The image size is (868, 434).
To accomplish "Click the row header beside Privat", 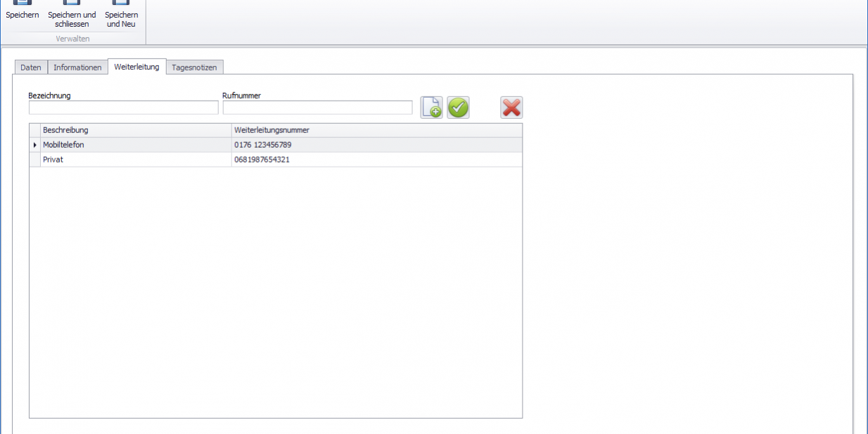I will coord(34,160).
